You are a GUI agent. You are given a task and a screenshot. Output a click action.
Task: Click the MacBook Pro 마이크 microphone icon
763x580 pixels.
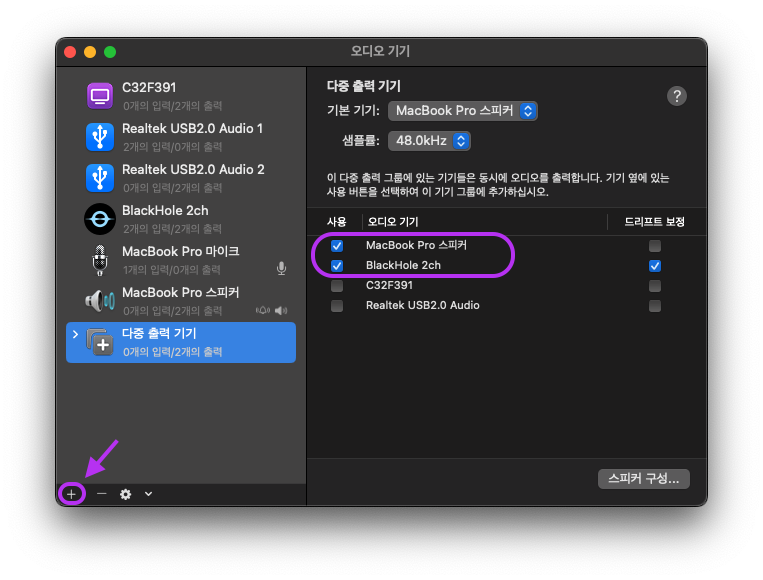coord(100,260)
